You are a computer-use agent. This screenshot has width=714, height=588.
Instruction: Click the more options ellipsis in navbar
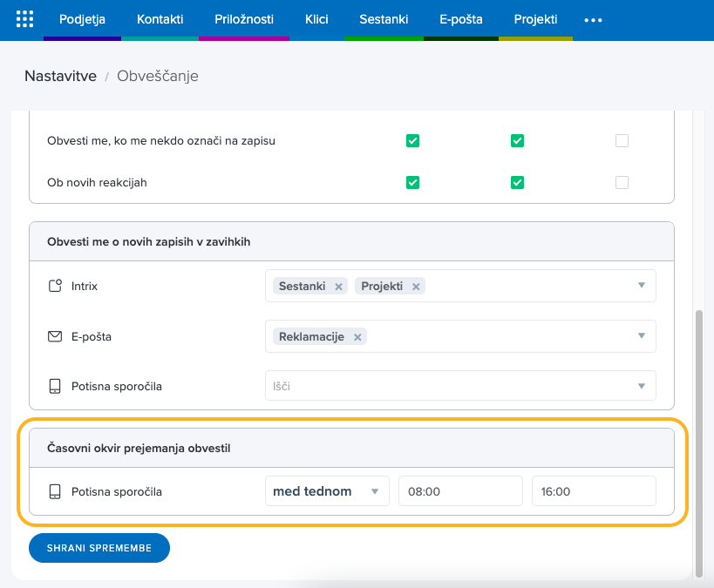(x=593, y=20)
